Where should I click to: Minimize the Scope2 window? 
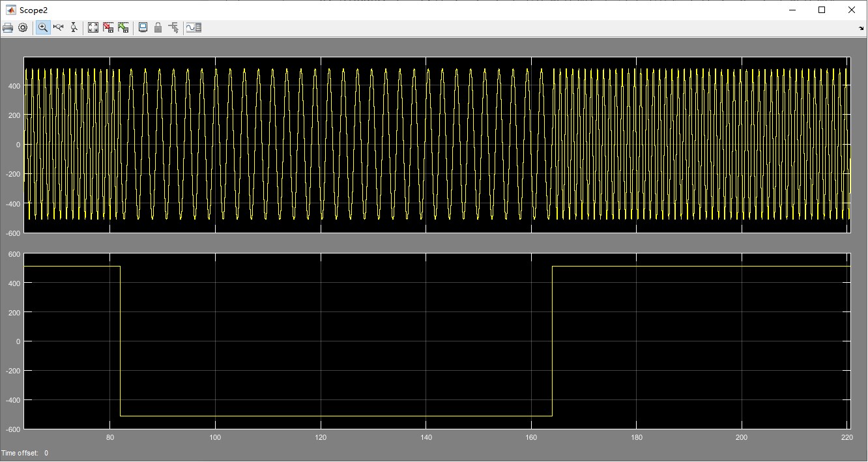(792, 10)
